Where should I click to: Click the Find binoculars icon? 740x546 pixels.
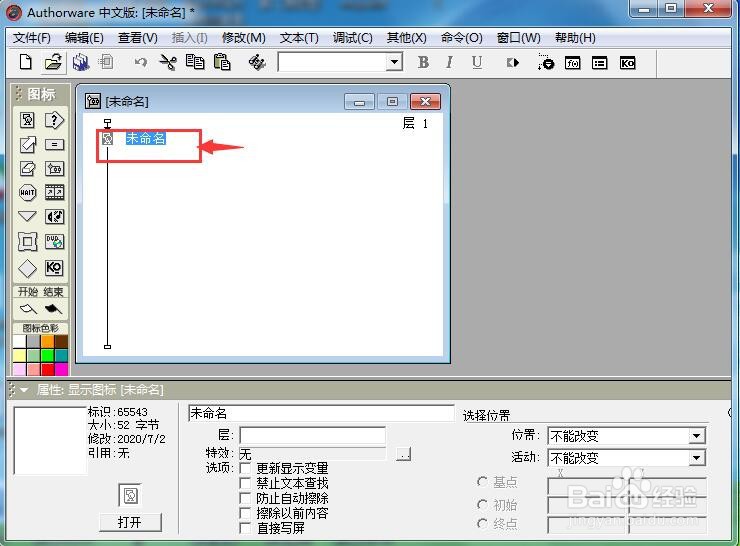pyautogui.click(x=257, y=62)
